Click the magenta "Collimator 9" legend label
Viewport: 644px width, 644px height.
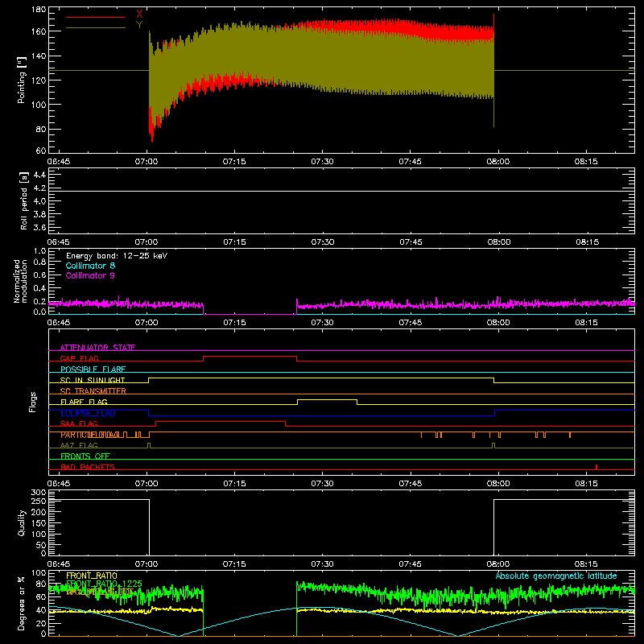pyautogui.click(x=90, y=275)
